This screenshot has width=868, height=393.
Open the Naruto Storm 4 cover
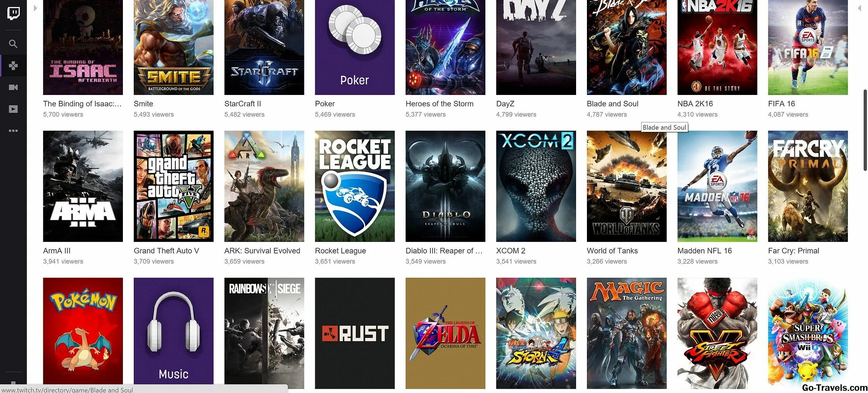coord(536,333)
